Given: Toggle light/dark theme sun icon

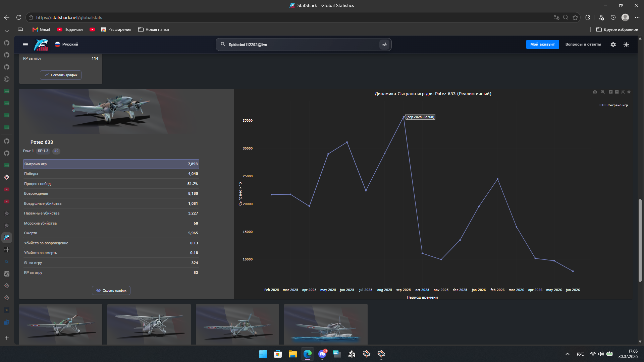Looking at the screenshot, I should 626,45.
